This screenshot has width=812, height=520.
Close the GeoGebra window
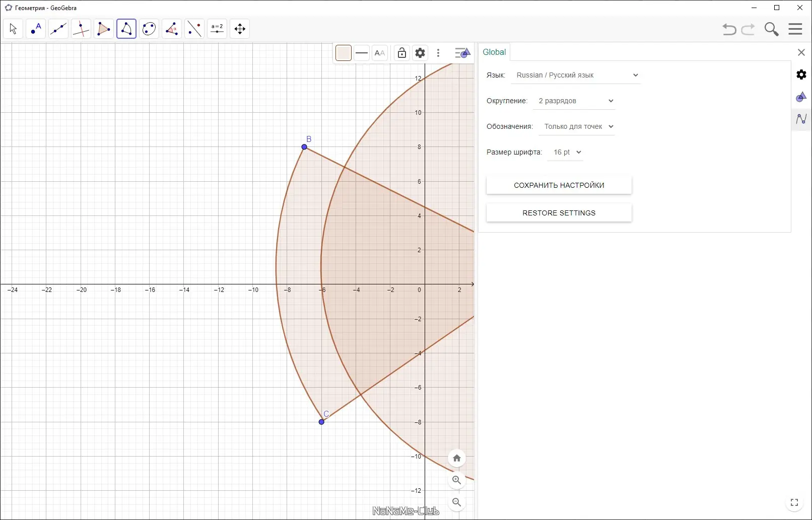[800, 8]
